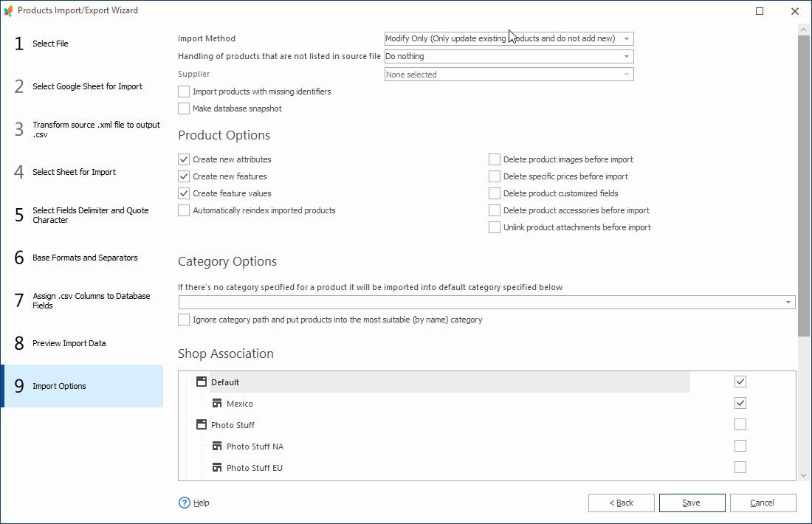Viewport: 812px width, 524px height.
Task: Check Delete product customized fields
Action: tap(495, 193)
